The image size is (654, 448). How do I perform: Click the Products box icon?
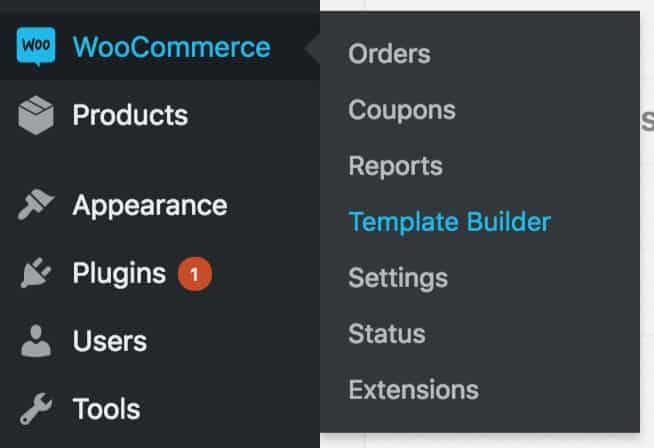pyautogui.click(x=36, y=115)
